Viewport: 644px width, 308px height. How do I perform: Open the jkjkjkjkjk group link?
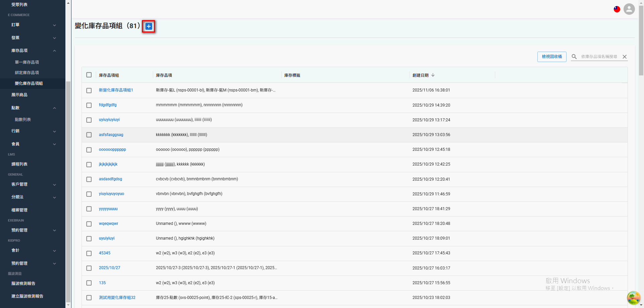[x=108, y=164]
